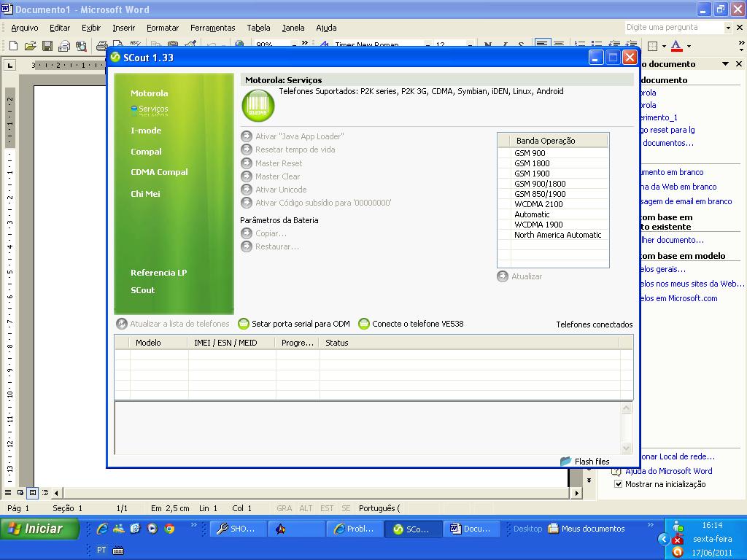
Task: Toggle Mostrar na inicialização checkbox
Action: (619, 484)
